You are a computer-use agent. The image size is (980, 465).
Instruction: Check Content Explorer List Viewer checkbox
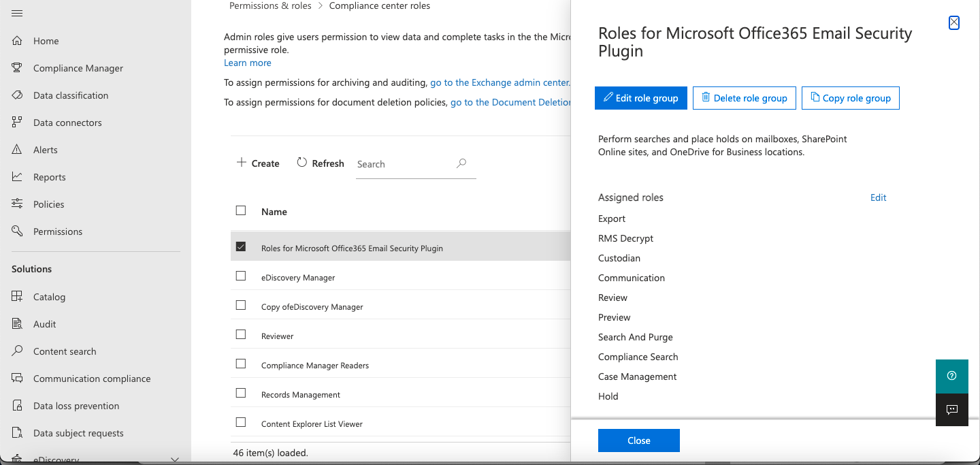click(241, 423)
